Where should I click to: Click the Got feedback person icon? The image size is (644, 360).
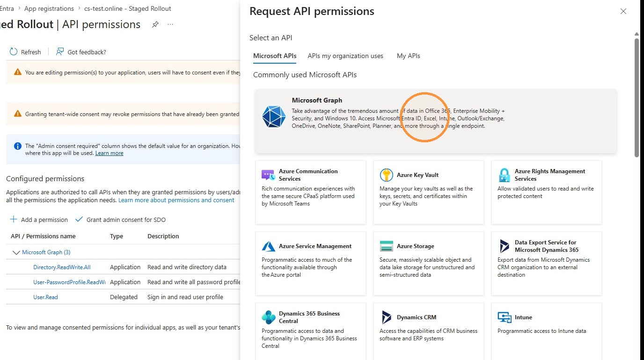[60, 52]
